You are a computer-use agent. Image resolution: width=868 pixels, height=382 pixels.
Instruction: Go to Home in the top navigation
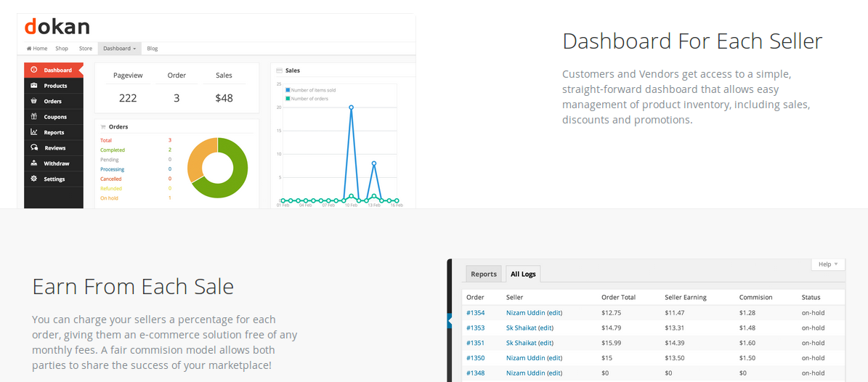coord(37,48)
